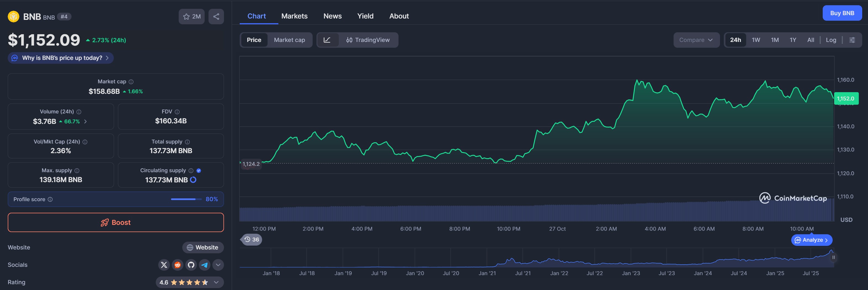Screen dimensions: 868x290
Task: Open the Reddit social link
Action: tap(177, 265)
